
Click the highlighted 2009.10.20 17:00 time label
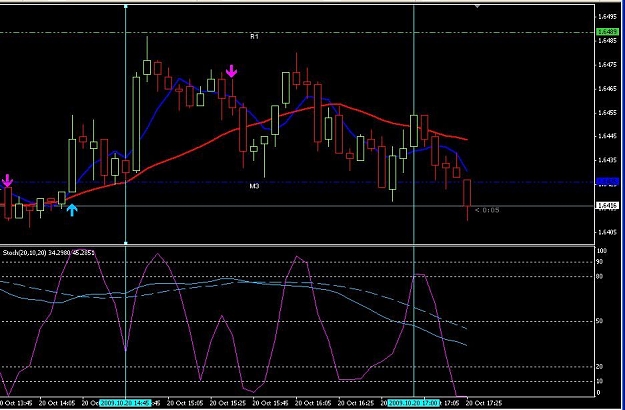point(414,403)
